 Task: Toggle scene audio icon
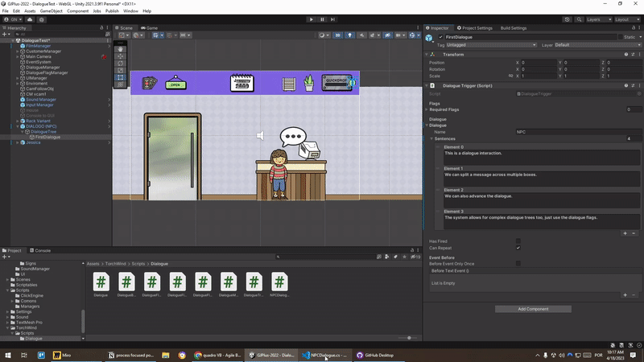361,35
